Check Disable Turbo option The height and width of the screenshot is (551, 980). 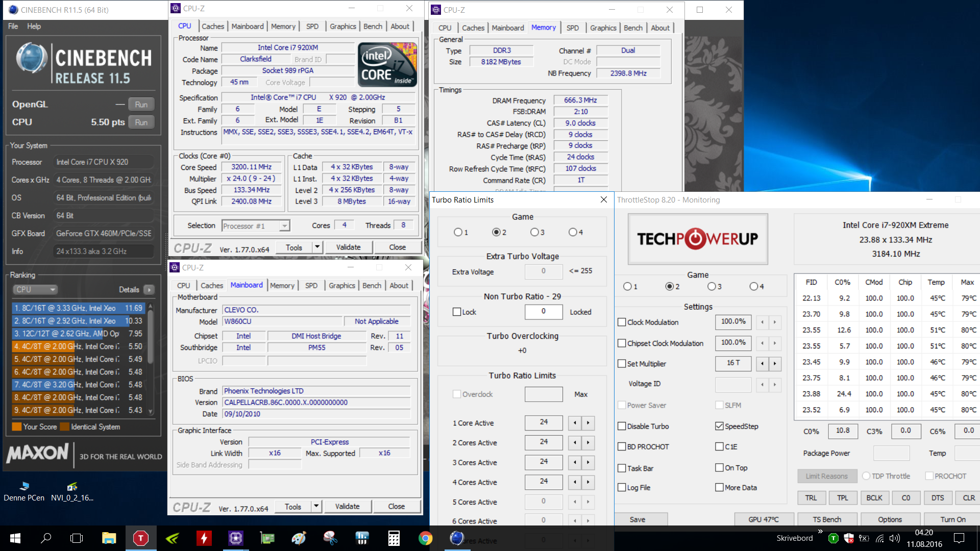pyautogui.click(x=622, y=427)
